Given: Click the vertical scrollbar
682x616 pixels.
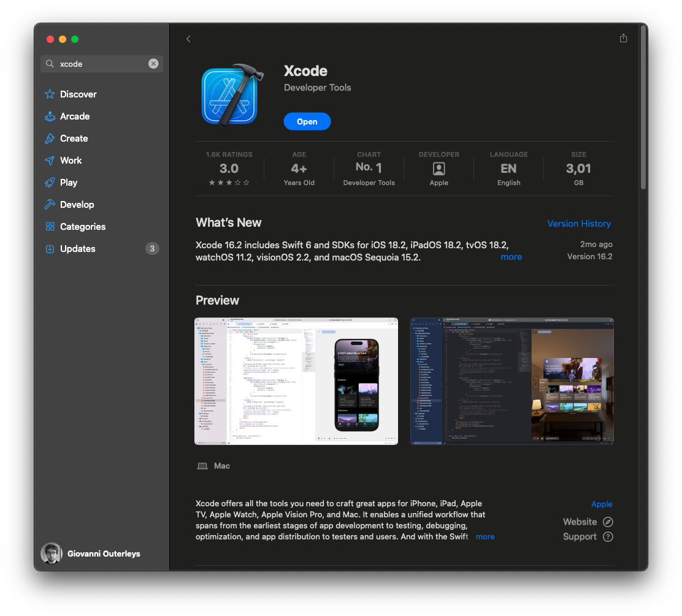Looking at the screenshot, I should pyautogui.click(x=643, y=107).
